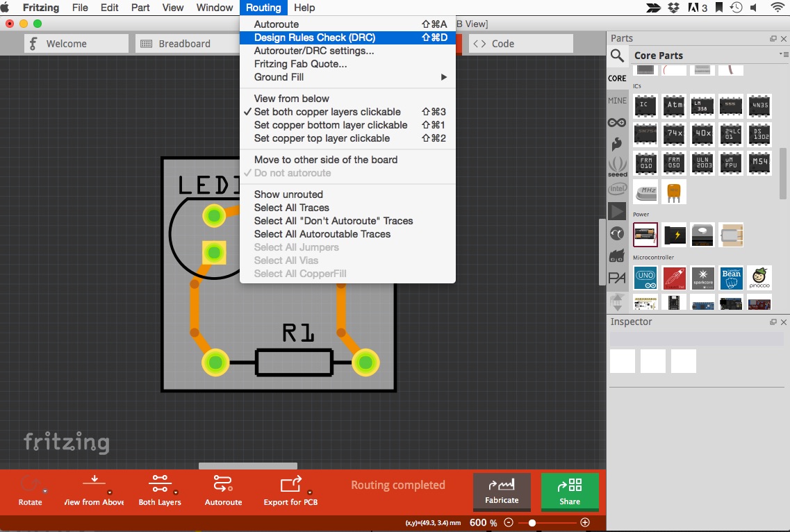Click the zoom in plus icon
Viewport: 790px width, 532px height.
point(585,522)
